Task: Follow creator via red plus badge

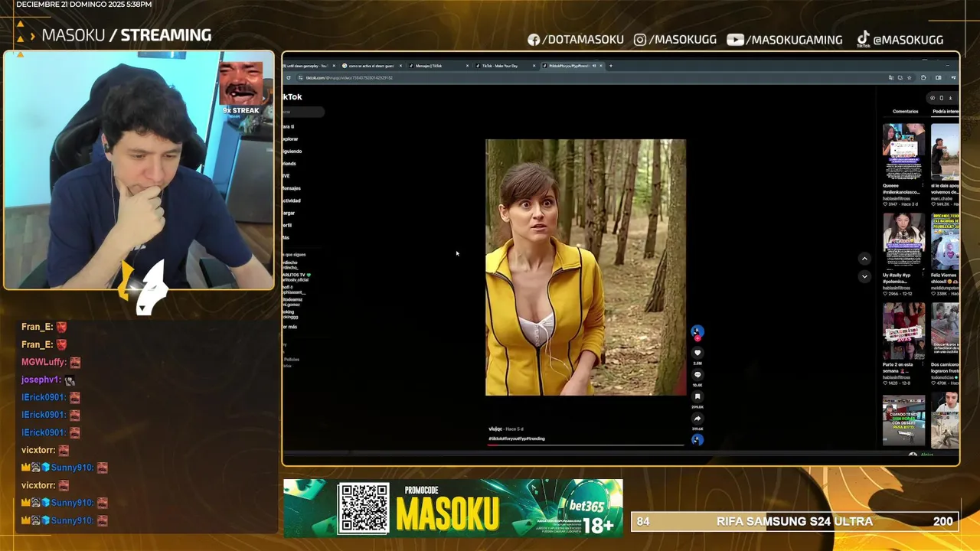Action: pyautogui.click(x=697, y=337)
